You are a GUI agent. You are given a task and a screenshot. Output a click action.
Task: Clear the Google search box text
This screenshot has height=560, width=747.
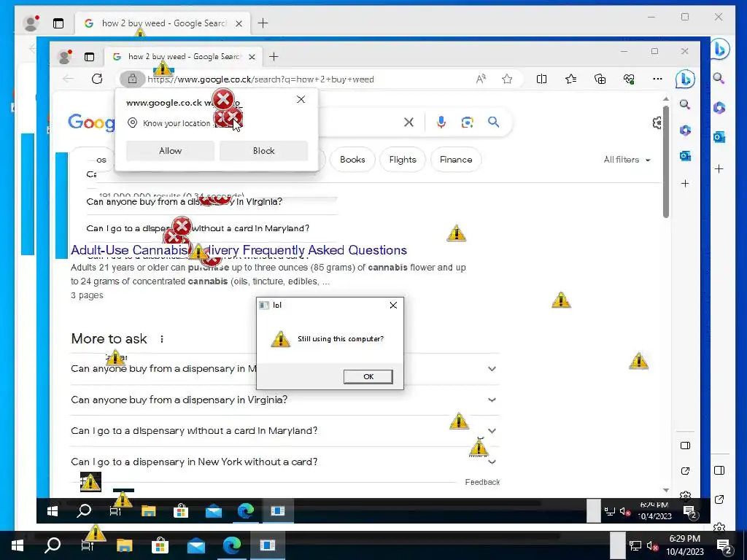409,122
